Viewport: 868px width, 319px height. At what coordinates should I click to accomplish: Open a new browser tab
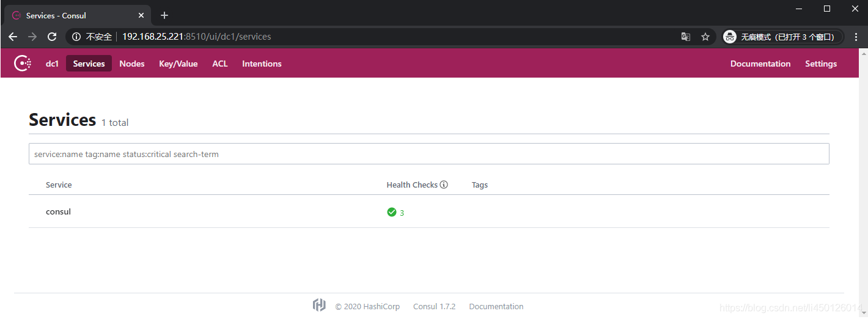164,15
